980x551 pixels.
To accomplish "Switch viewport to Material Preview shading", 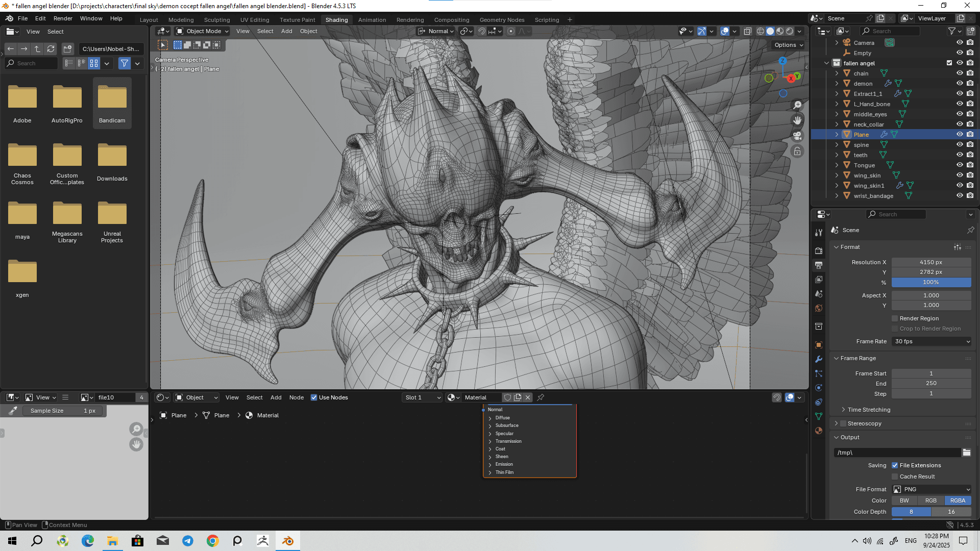I will [780, 31].
